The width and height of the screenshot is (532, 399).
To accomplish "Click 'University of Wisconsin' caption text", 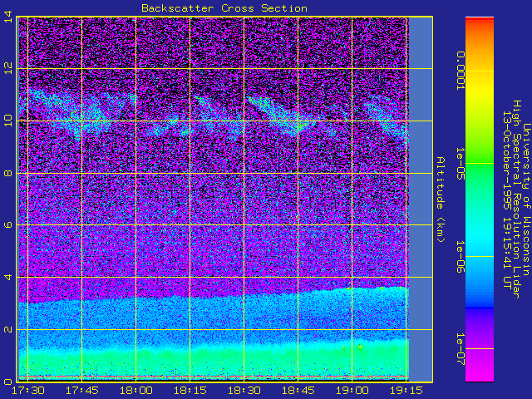I will pos(526,199).
